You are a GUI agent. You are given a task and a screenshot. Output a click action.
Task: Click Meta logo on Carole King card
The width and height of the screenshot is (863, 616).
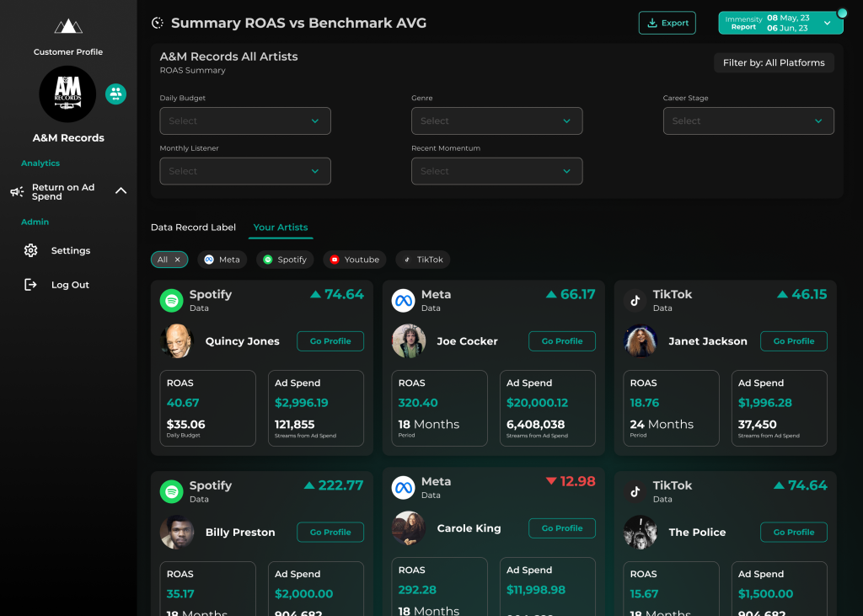pos(403,488)
